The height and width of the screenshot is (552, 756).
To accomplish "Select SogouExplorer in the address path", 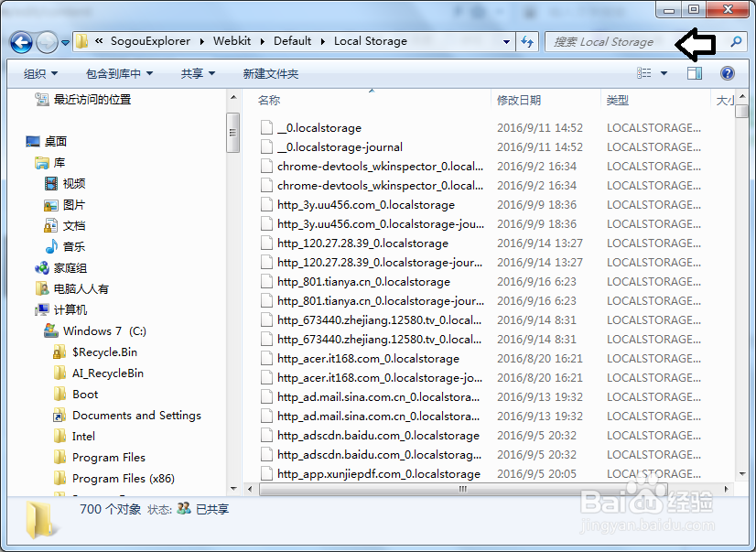I will point(150,41).
